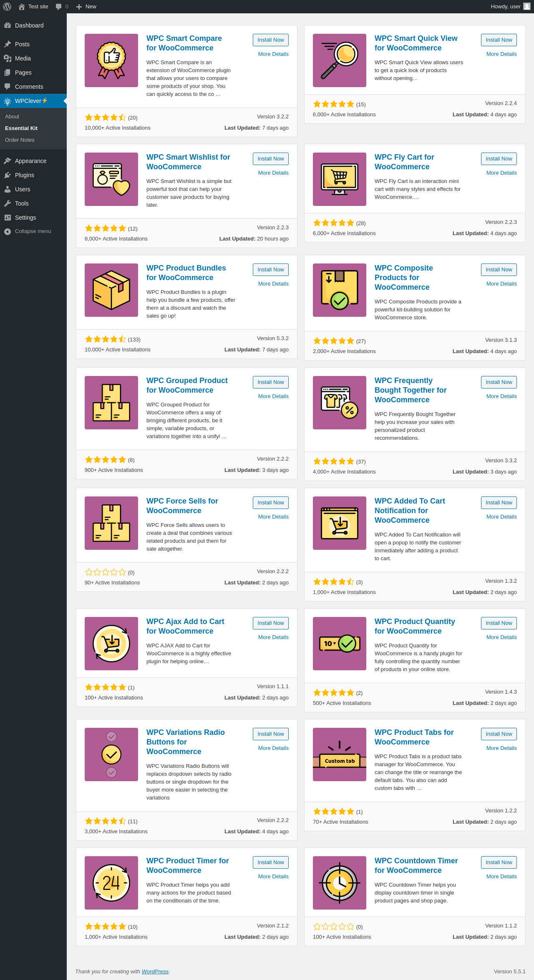Click the WPC Fly Cart monitor icon
Image resolution: width=534 pixels, height=980 pixels.
(340, 179)
